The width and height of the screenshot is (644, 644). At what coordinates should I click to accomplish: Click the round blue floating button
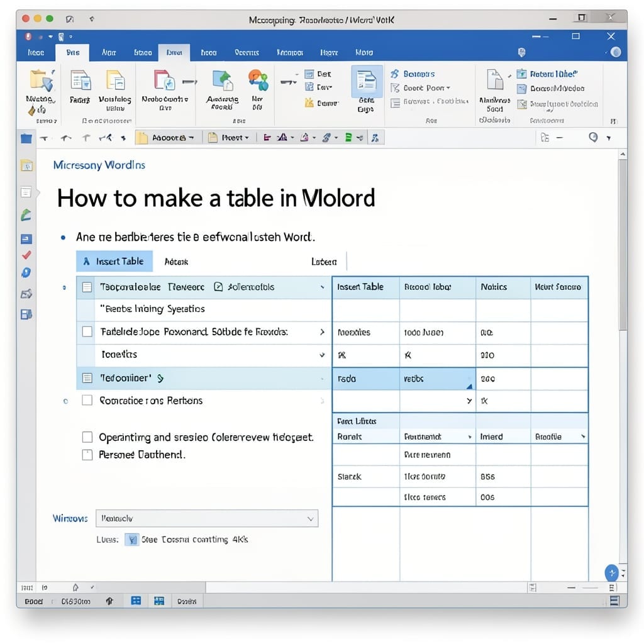611,573
